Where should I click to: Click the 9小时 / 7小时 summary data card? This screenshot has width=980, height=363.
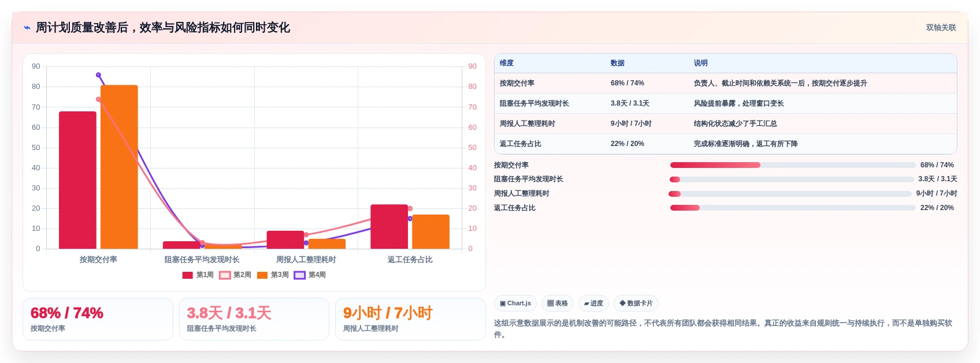[410, 319]
